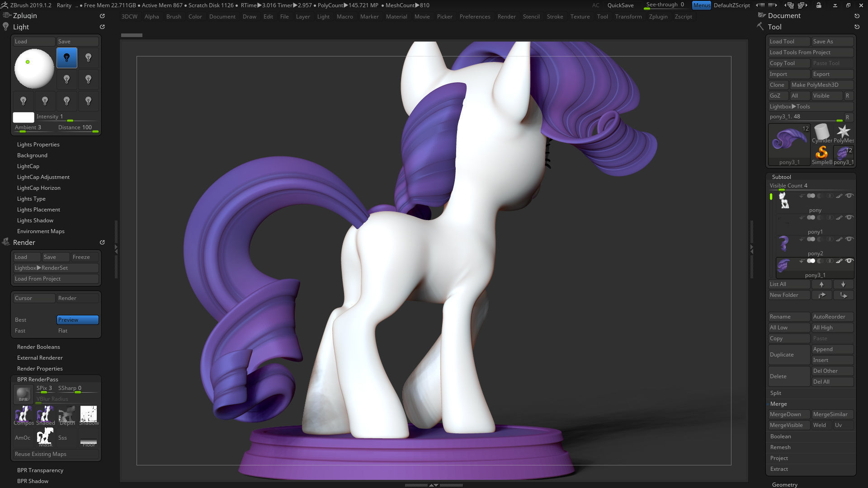Select the pony2 subtool row

click(x=815, y=245)
